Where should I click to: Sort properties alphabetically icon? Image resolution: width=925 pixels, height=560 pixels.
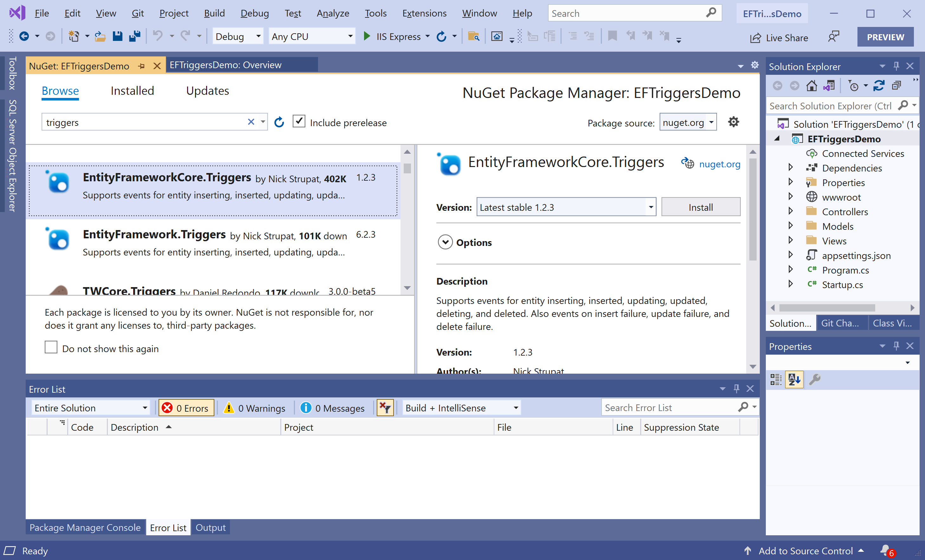pyautogui.click(x=794, y=379)
